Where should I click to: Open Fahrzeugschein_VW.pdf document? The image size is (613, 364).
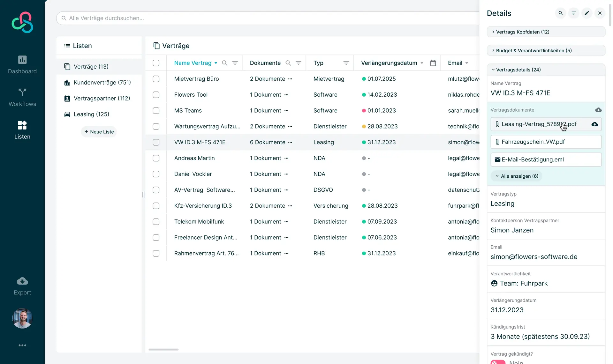(546, 142)
